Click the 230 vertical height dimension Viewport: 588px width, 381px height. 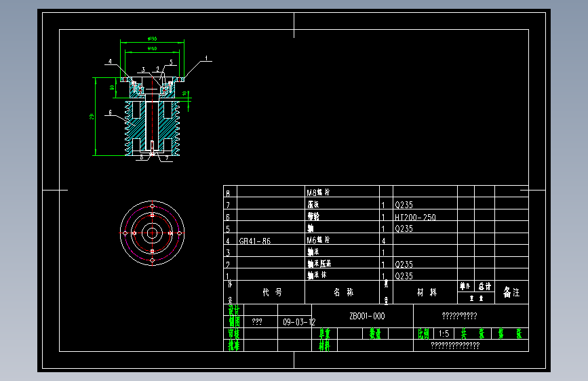(x=92, y=117)
